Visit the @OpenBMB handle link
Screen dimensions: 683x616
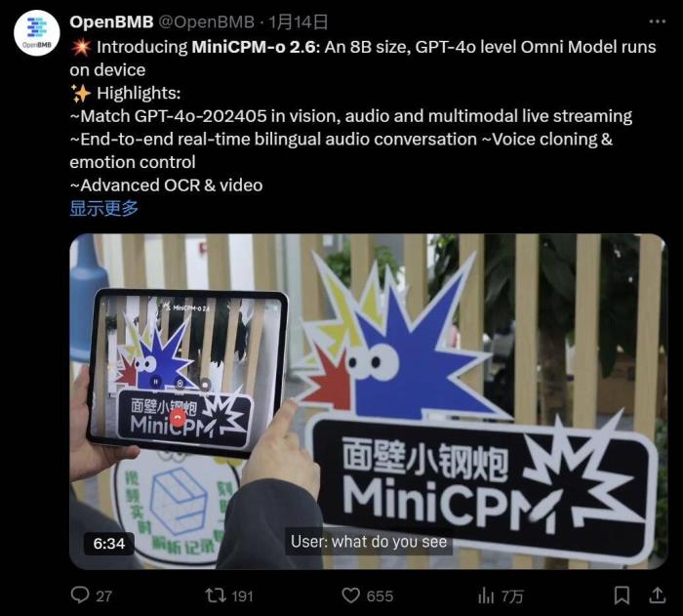[x=206, y=21]
